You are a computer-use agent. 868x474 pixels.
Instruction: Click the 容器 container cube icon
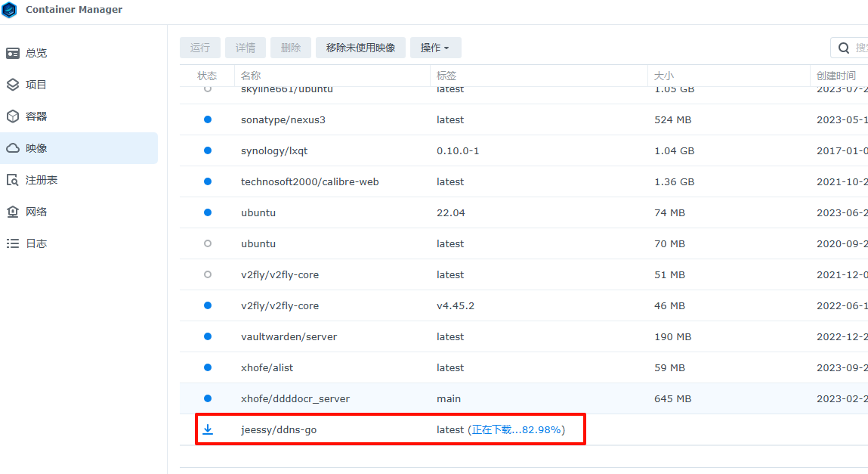tap(13, 116)
